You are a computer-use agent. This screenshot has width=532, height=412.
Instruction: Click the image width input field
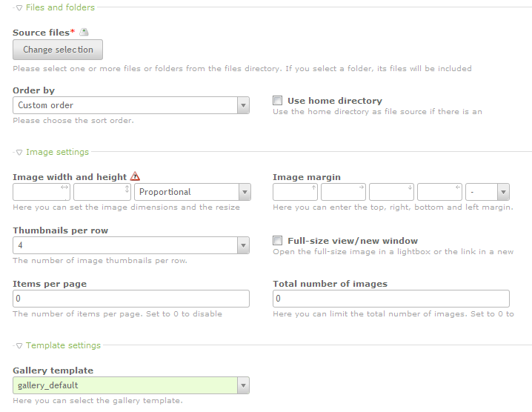pyautogui.click(x=41, y=192)
